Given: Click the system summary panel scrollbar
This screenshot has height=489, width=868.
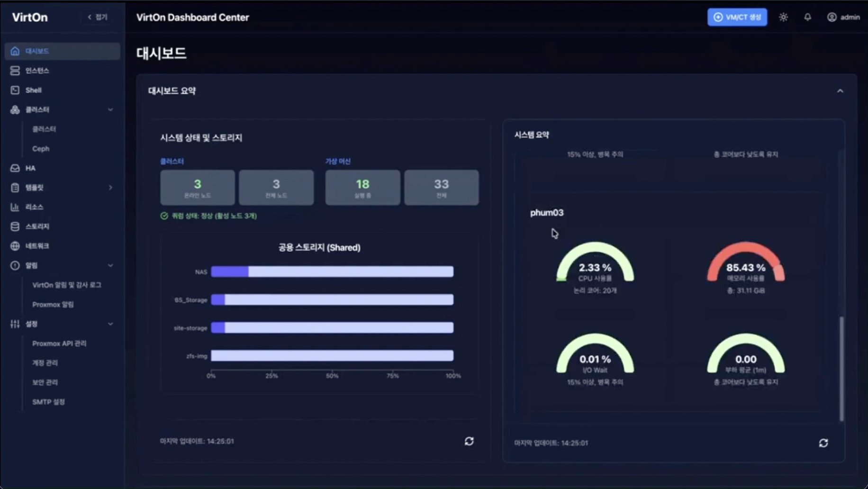Looking at the screenshot, I should (841, 369).
